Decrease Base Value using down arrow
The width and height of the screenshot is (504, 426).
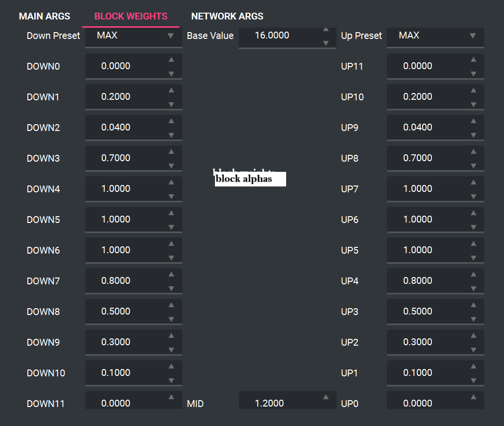pyautogui.click(x=326, y=43)
